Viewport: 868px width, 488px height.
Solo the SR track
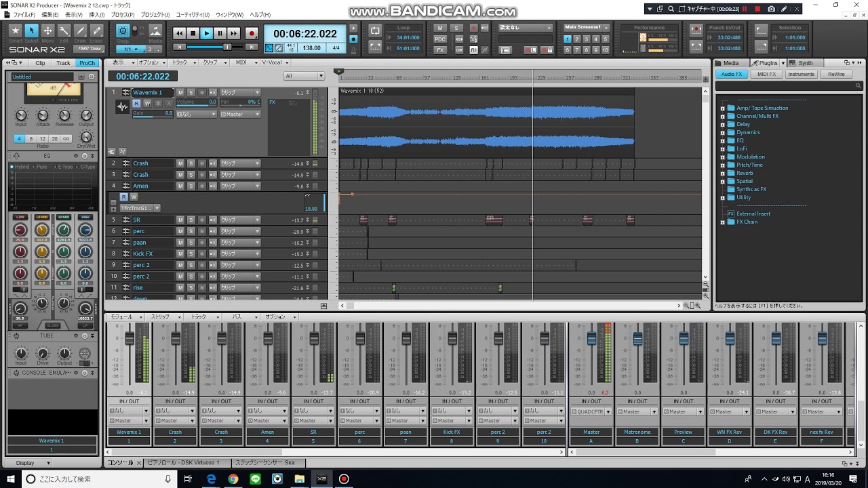191,220
